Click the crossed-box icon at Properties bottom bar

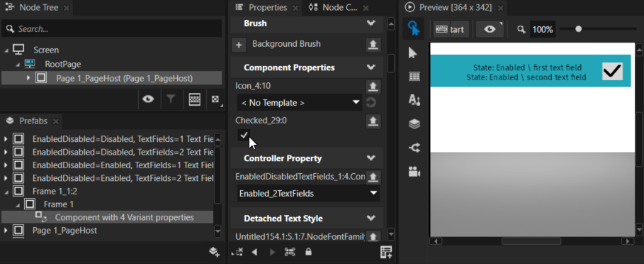tap(237, 252)
